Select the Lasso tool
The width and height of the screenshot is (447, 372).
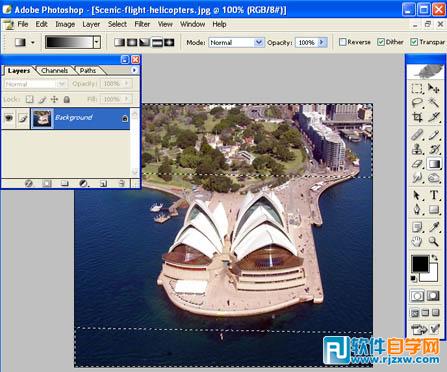pos(417,103)
